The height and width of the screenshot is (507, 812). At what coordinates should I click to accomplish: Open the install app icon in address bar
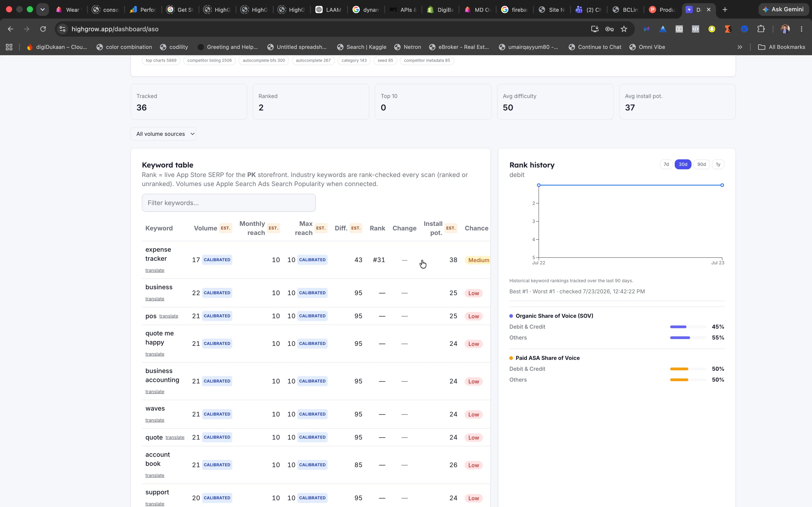tap(594, 29)
